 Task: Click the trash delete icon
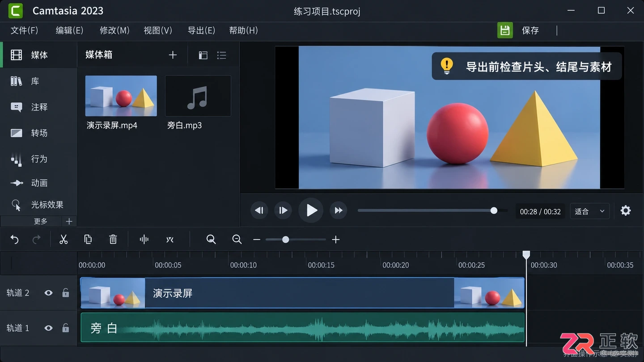[113, 240]
